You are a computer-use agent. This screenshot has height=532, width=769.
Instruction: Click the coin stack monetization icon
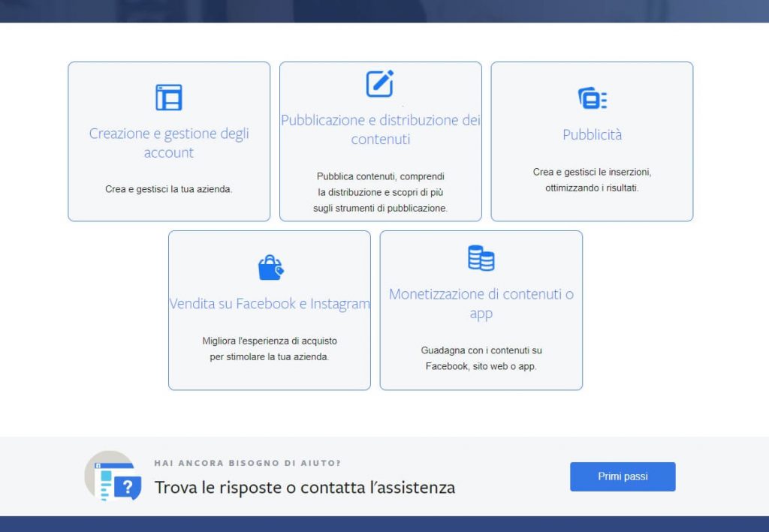pos(481,258)
